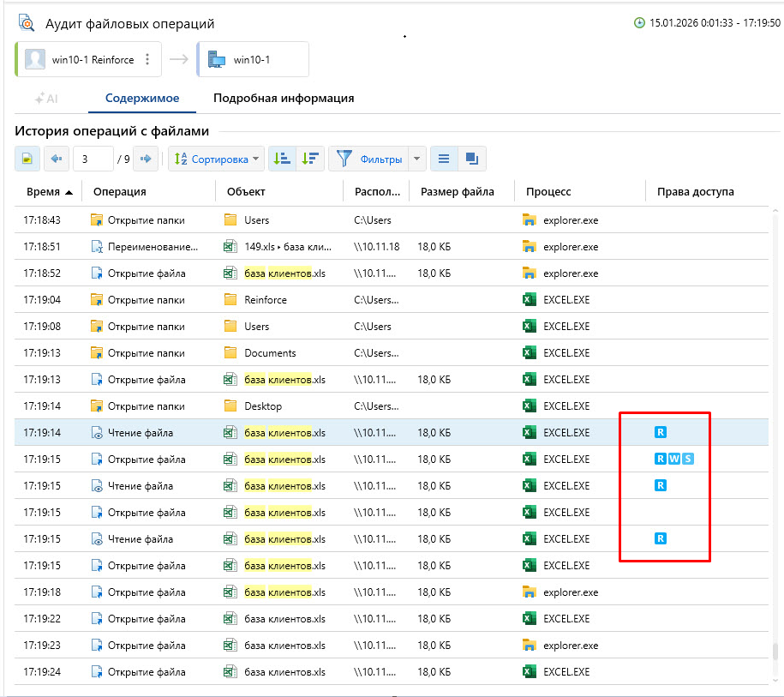Switch to list view mode icon
The width and height of the screenshot is (784, 697).
[443, 159]
